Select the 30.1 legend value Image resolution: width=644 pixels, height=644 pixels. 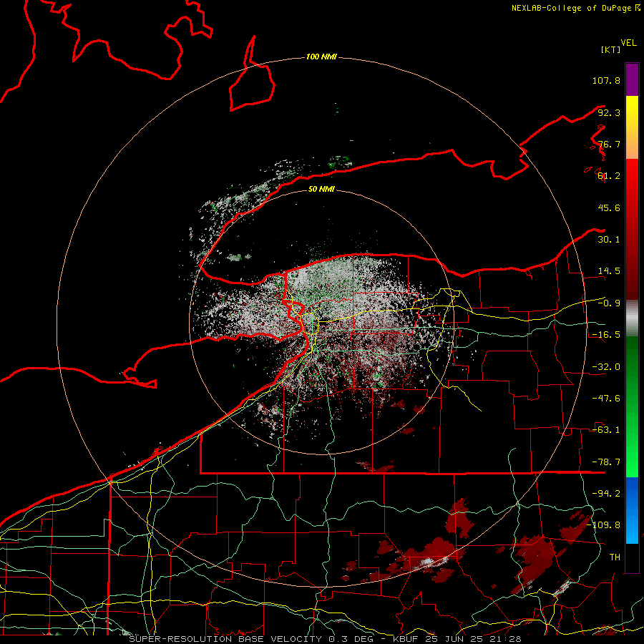(609, 240)
